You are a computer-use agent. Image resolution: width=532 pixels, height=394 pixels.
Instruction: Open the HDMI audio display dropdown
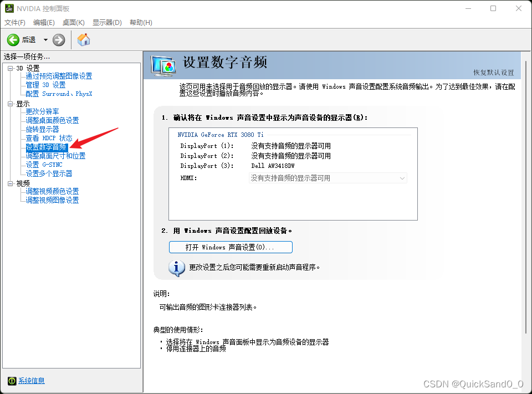click(328, 178)
